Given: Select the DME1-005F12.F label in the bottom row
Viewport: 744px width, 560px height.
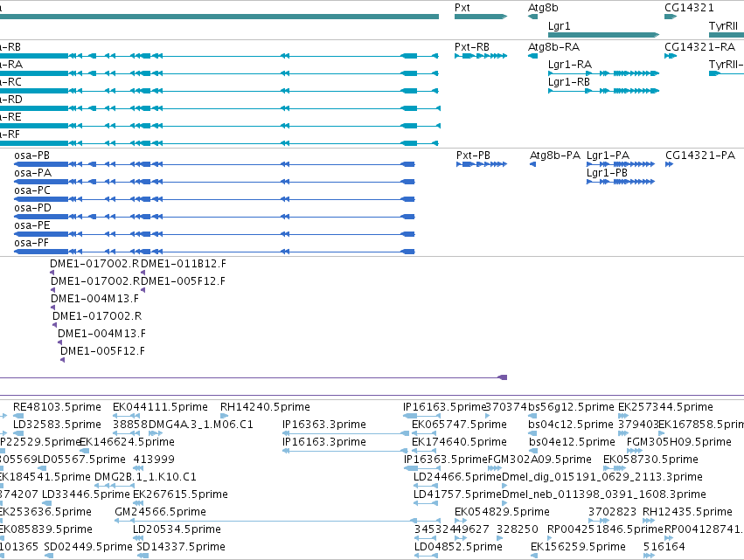Looking at the screenshot, I should [102, 351].
